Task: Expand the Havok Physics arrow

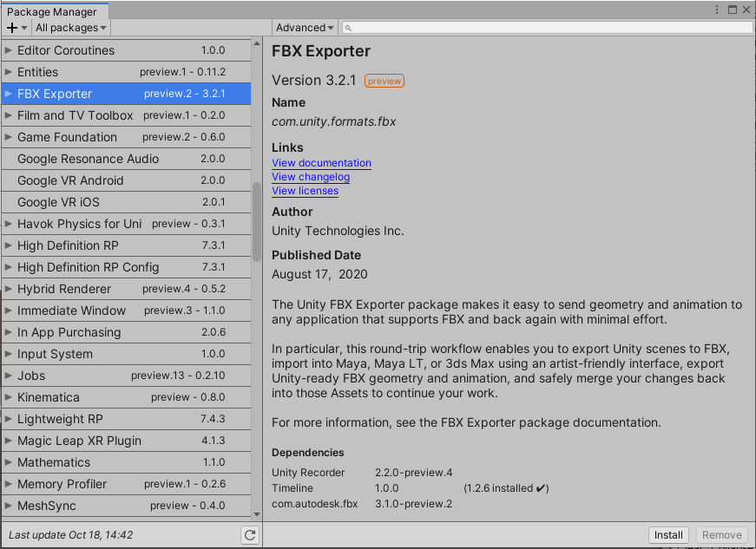Action: point(8,224)
